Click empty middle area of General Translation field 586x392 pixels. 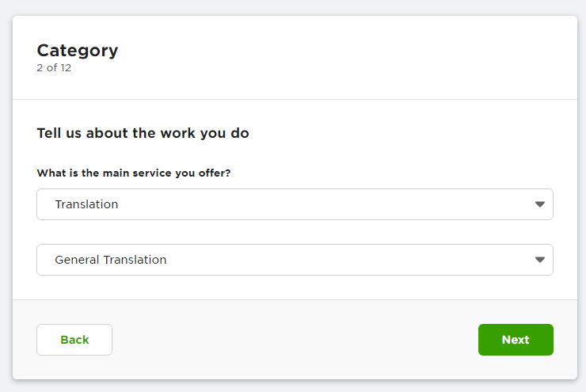pyautogui.click(x=337, y=260)
